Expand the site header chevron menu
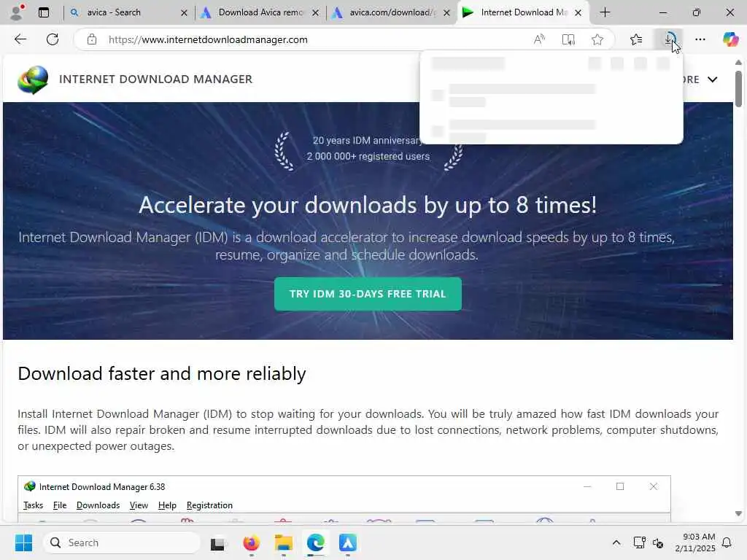The height and width of the screenshot is (560, 747). click(x=712, y=79)
